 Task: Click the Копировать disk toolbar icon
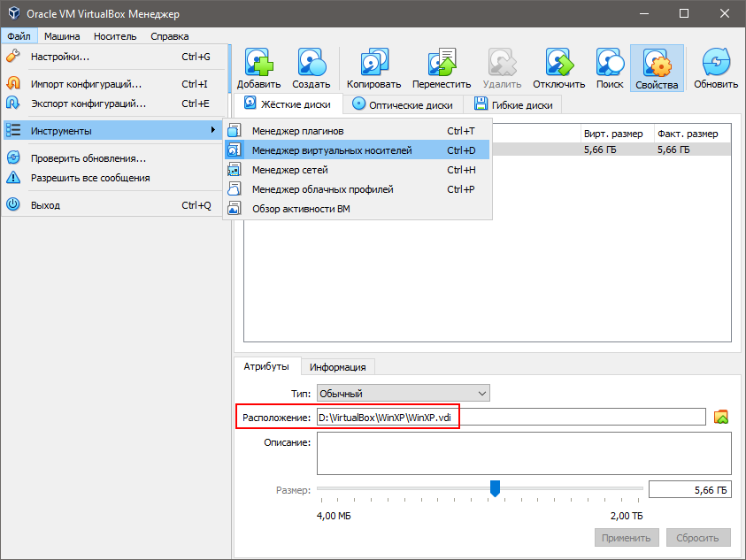[374, 62]
